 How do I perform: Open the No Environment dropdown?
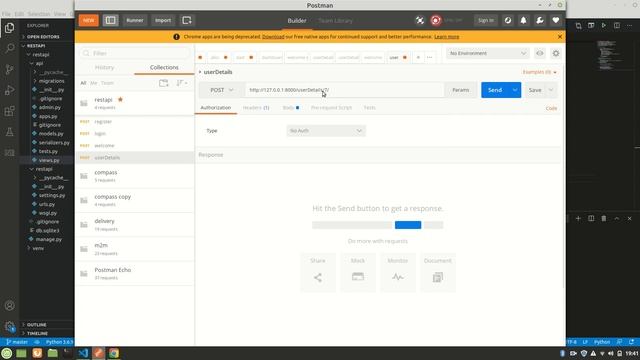click(488, 53)
